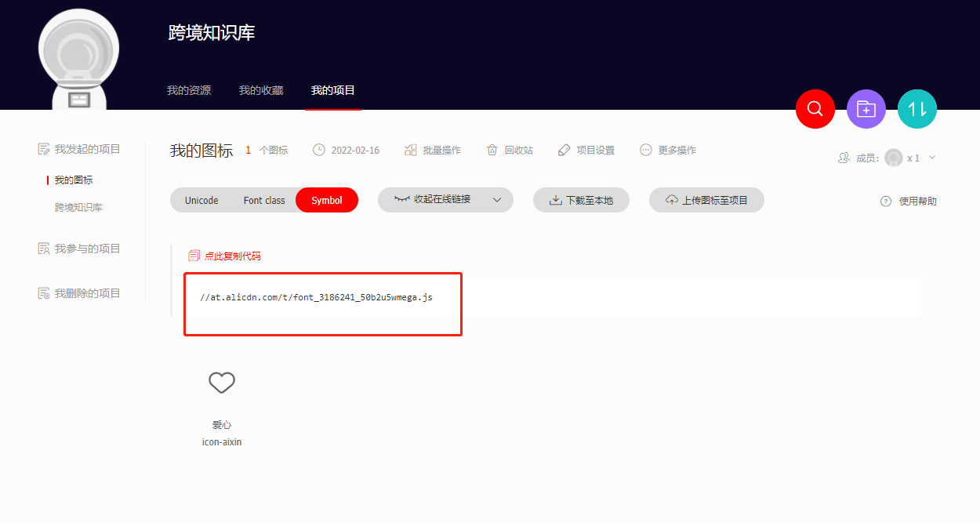Open the 回收站 recycle bin
Viewport: 980px width, 523px height.
click(510, 150)
